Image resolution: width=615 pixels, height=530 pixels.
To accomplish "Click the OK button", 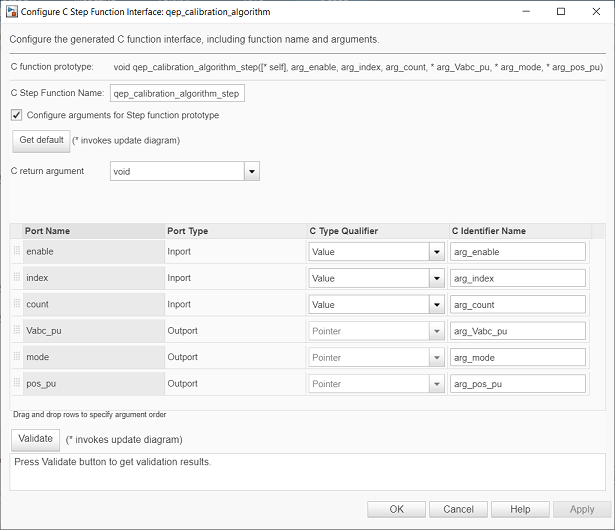I will 397,509.
